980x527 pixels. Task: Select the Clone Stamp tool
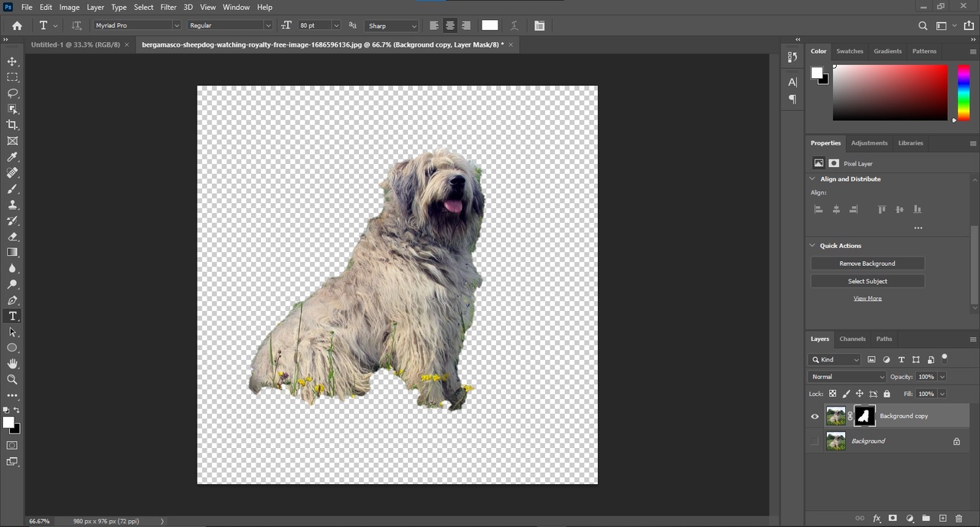(x=12, y=205)
